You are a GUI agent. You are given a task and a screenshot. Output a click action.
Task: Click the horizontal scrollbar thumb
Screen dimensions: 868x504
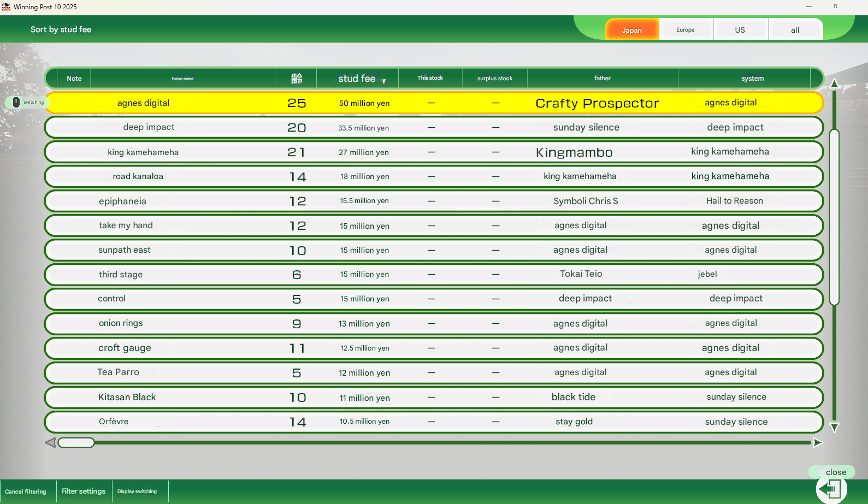(76, 442)
